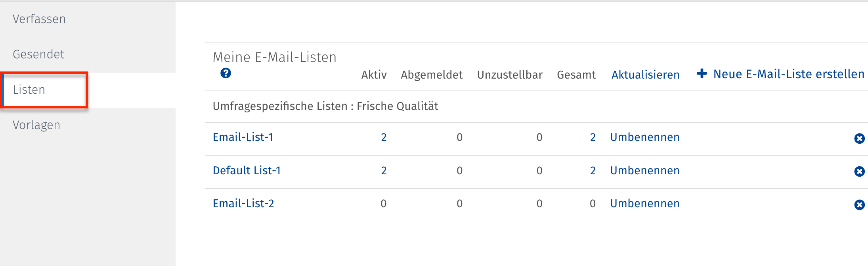Click Neue E-Mail-Liste erstellen

(788, 74)
